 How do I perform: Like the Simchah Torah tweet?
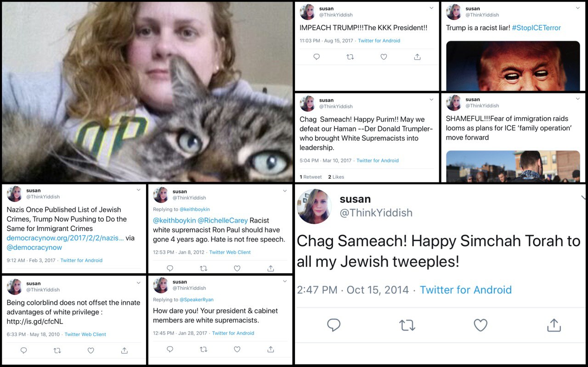point(481,325)
